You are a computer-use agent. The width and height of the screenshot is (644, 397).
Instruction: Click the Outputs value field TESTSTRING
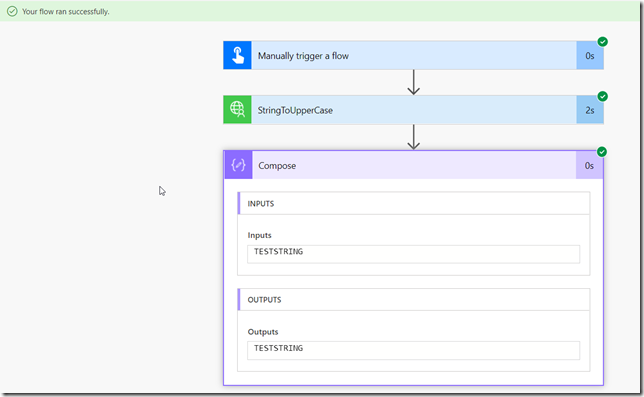[414, 350]
